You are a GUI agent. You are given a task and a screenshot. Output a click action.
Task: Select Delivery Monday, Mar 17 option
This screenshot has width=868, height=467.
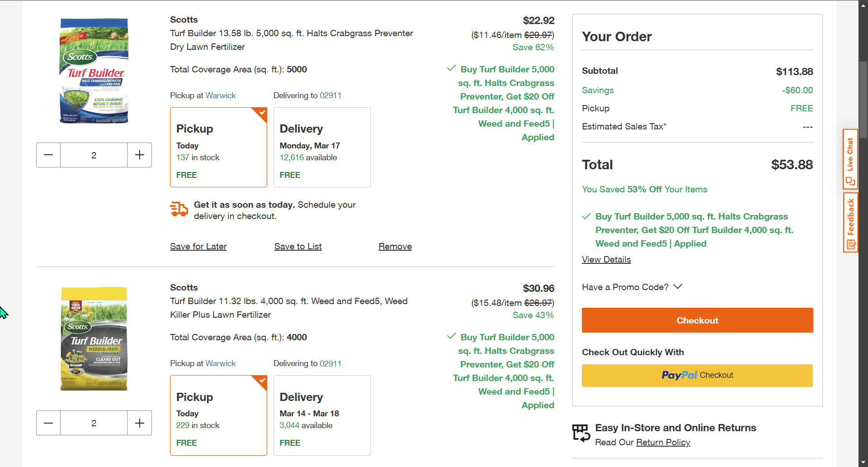pyautogui.click(x=322, y=147)
